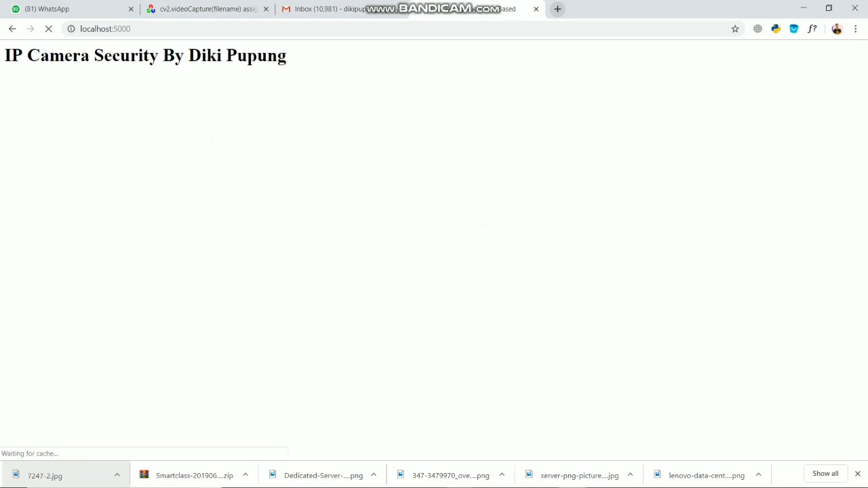
Task: Expand options for Dedicated-Server download
Action: point(374,475)
